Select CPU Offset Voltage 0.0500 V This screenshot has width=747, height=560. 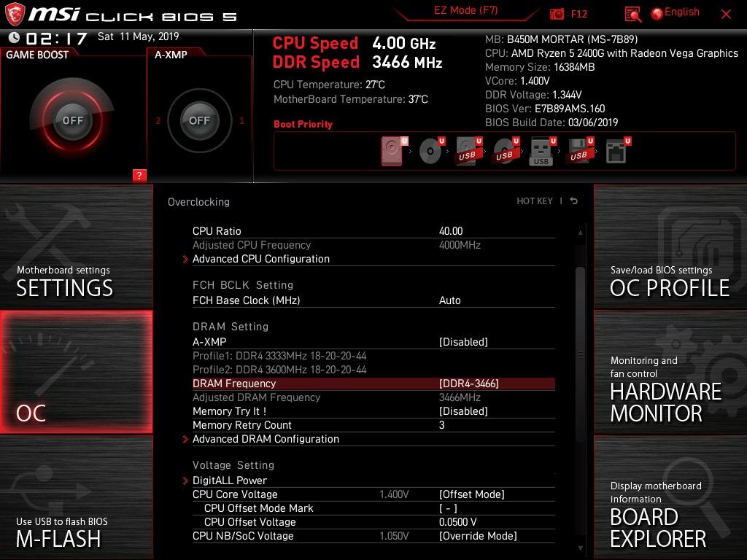[457, 522]
